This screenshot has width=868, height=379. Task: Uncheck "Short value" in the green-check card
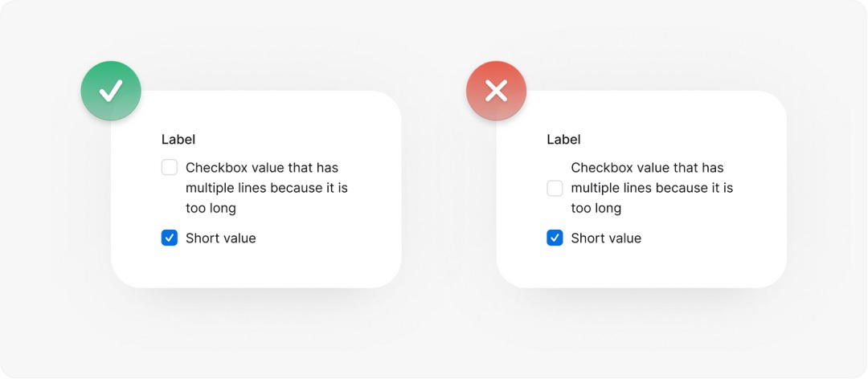click(170, 238)
